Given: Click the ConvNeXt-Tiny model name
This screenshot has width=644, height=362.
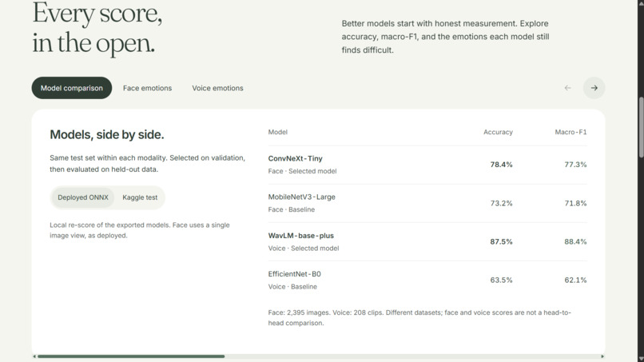Looking at the screenshot, I should point(296,158).
